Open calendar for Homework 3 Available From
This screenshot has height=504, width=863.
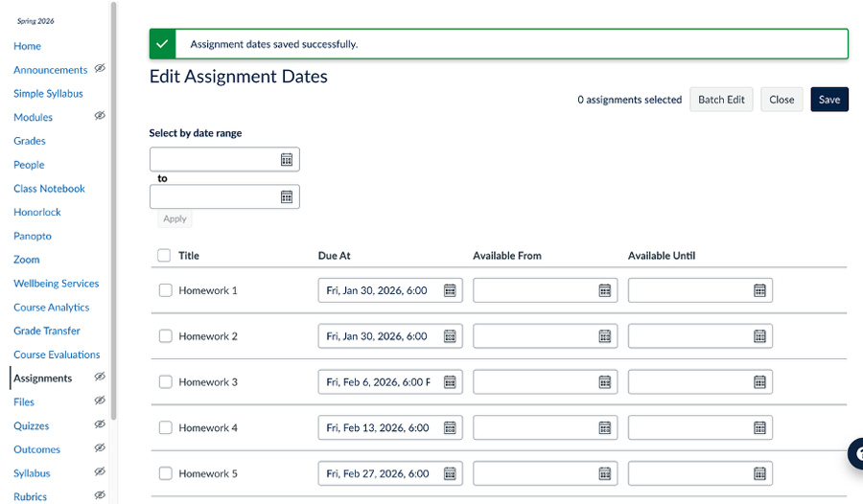click(605, 382)
